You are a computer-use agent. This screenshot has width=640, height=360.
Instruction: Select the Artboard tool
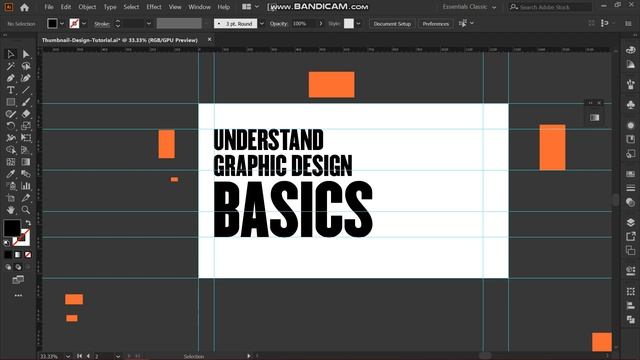point(11,198)
